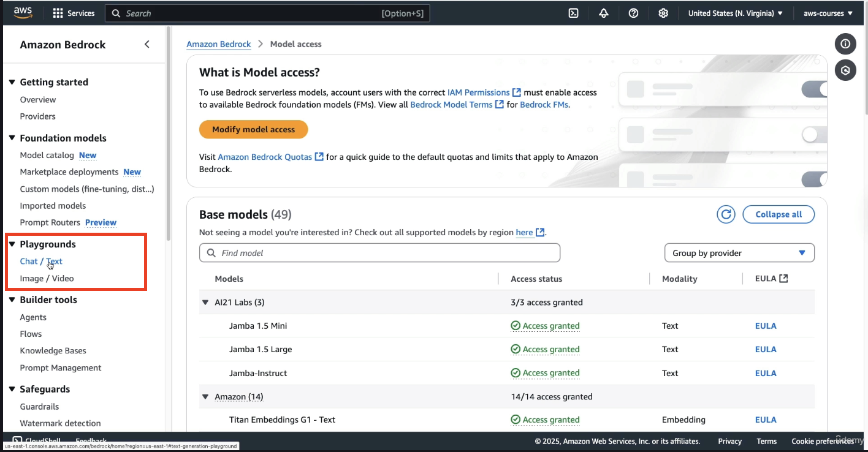Screen dimensions: 868x452
Task: Click the sidebar vertical scrollbar
Action: pyautogui.click(x=169, y=133)
